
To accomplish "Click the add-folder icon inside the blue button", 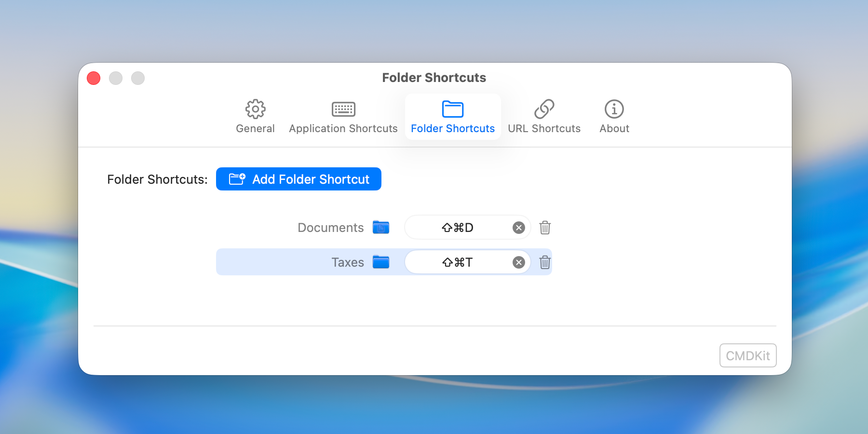I will tap(237, 178).
